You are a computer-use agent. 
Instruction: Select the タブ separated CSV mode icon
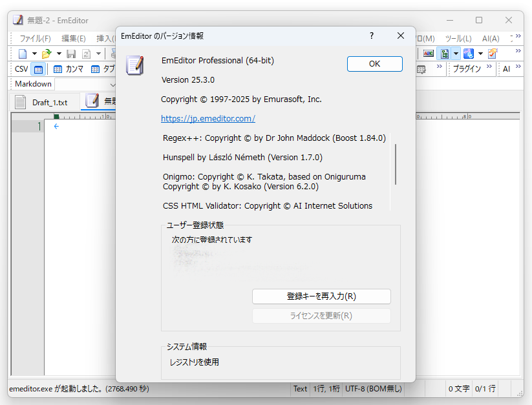95,68
